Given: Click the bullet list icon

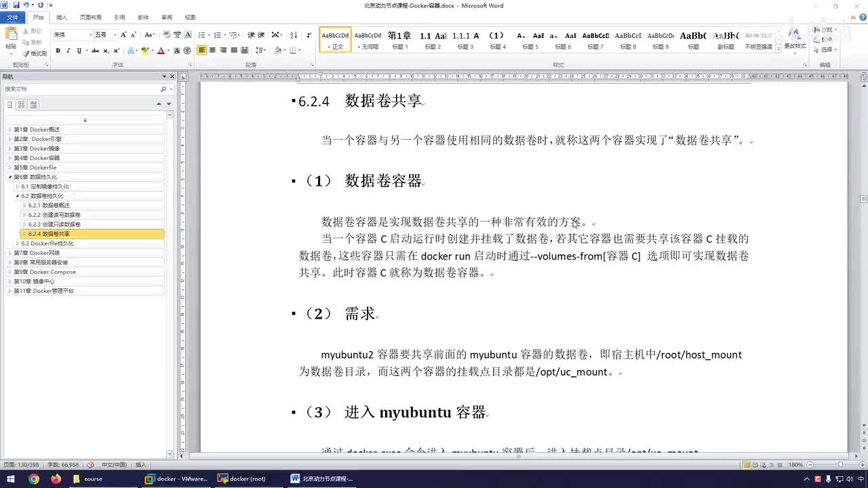Looking at the screenshot, I should (203, 35).
